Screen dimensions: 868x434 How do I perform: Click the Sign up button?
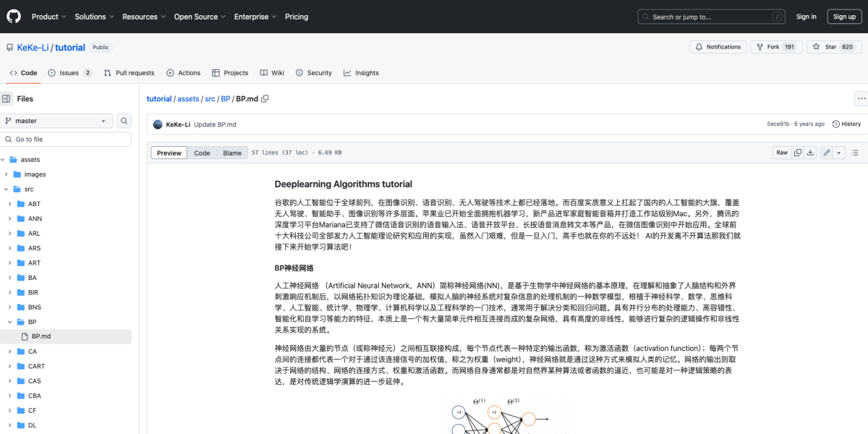(844, 16)
